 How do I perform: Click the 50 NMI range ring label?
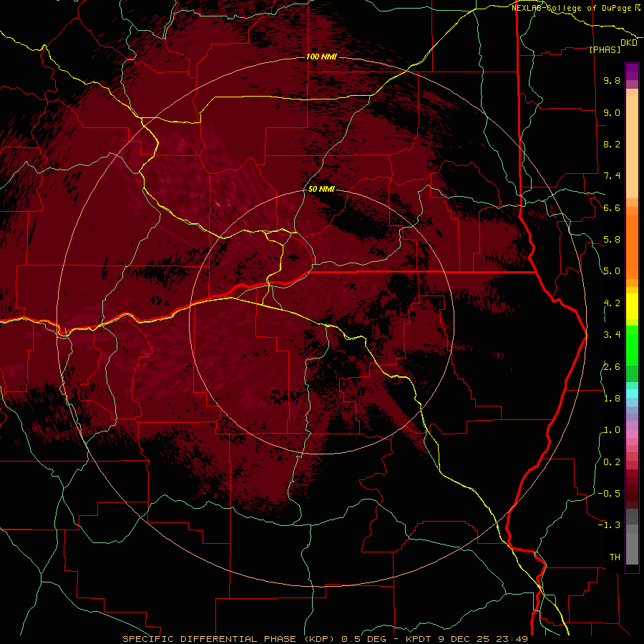321,190
